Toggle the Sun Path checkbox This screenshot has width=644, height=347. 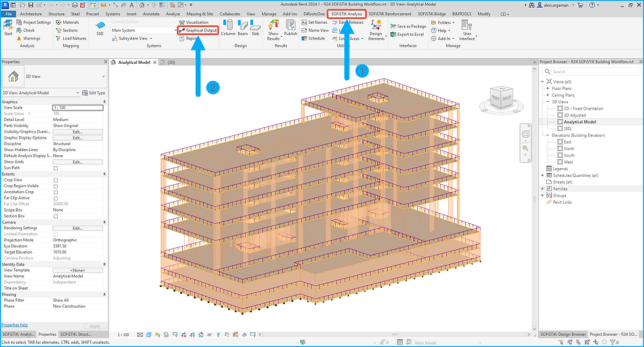[56, 168]
